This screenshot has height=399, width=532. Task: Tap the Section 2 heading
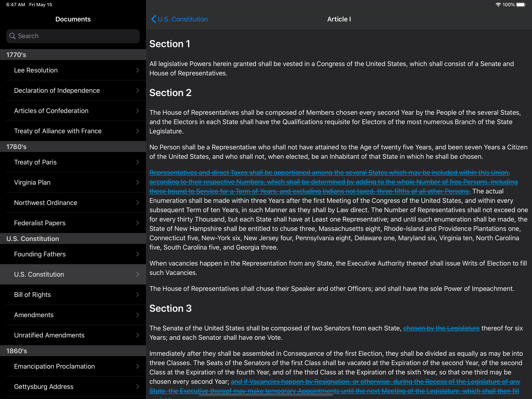click(x=170, y=93)
